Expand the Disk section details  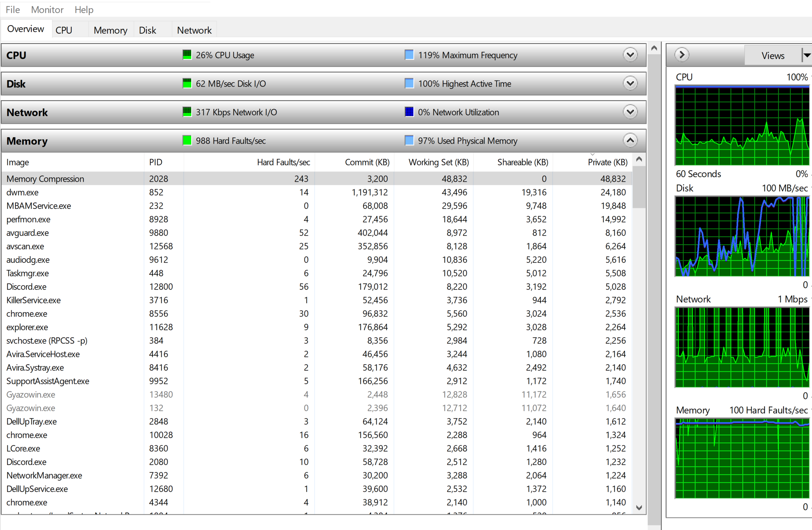[630, 83]
